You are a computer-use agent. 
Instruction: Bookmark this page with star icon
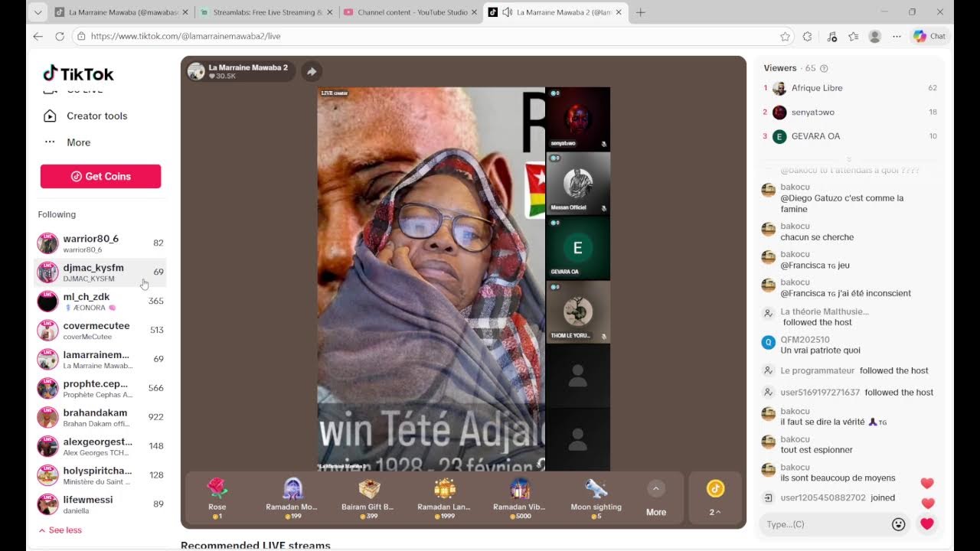point(785,36)
